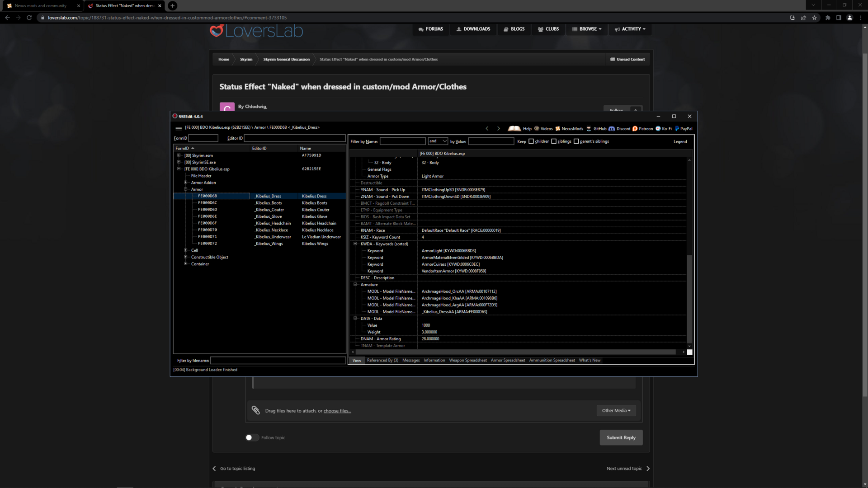Open the ACTIVITY menu on LoversLab

pyautogui.click(x=630, y=29)
